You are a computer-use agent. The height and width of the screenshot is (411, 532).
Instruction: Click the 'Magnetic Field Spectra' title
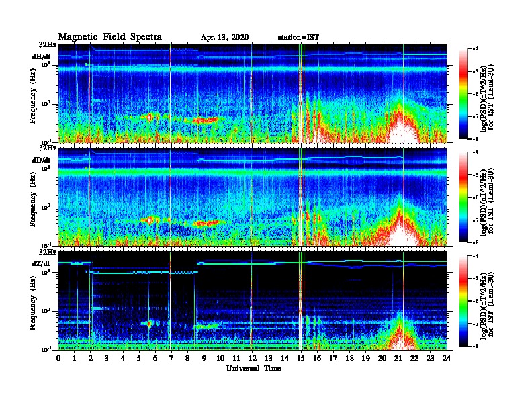click(110, 37)
